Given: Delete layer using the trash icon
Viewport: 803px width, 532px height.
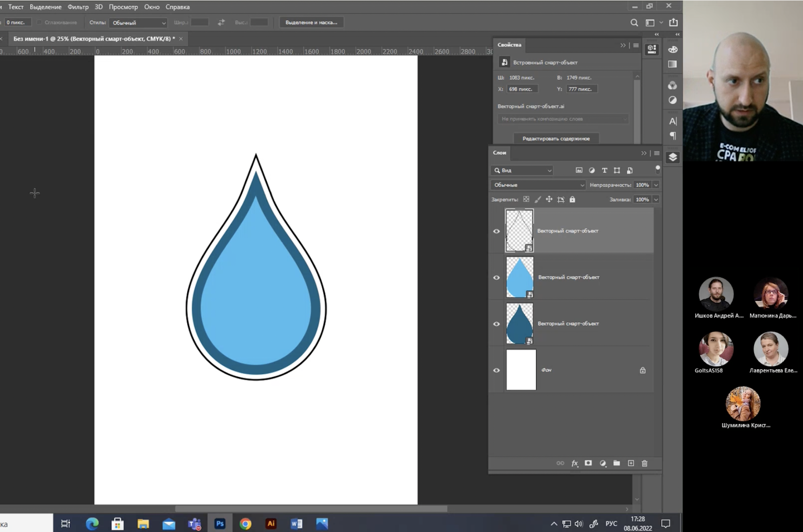Looking at the screenshot, I should (645, 463).
